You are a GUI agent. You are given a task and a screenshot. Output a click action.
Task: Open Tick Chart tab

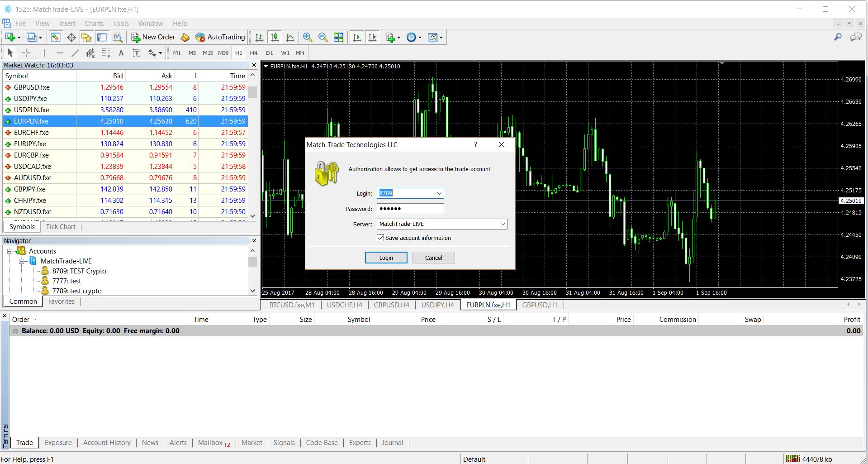[61, 227]
